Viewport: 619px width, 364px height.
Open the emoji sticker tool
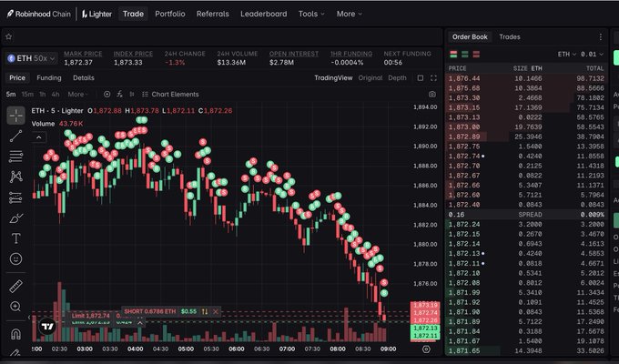click(x=15, y=259)
